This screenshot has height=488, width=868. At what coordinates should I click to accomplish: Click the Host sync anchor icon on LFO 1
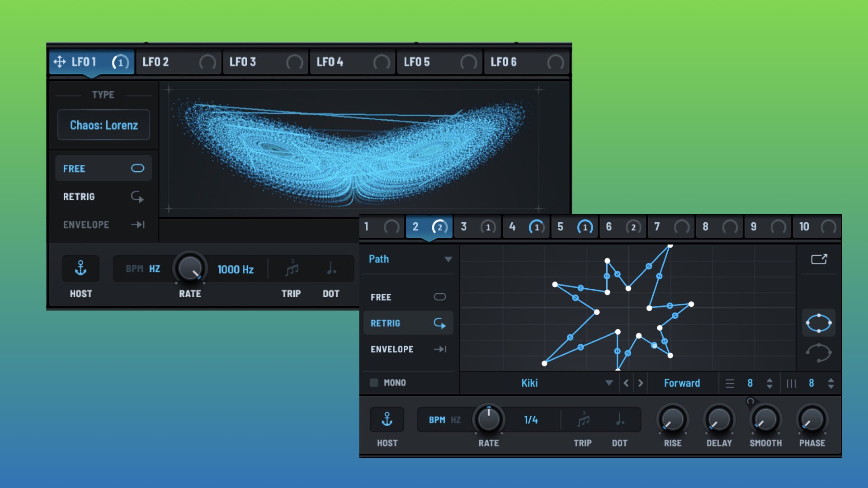click(x=81, y=268)
